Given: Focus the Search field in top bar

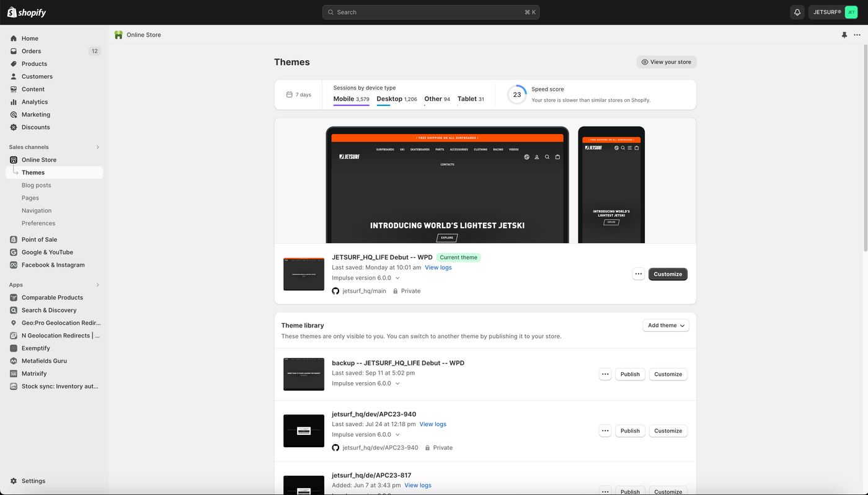Looking at the screenshot, I should pos(431,12).
